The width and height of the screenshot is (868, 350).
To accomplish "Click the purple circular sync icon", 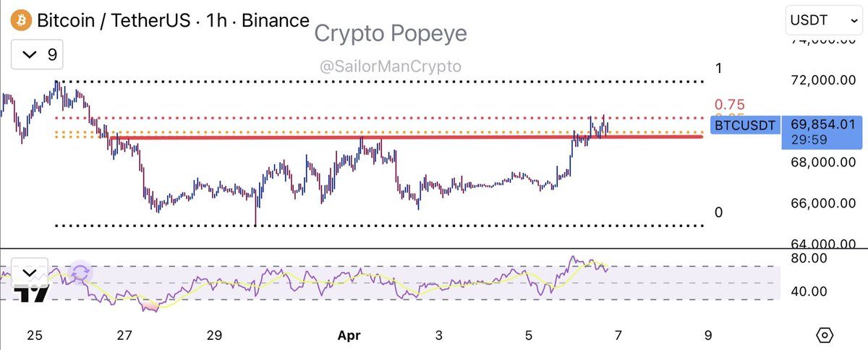I will click(x=80, y=273).
